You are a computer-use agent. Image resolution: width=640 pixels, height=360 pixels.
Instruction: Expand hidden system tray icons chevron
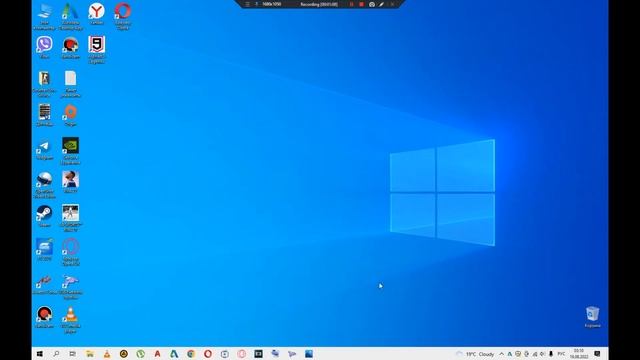coord(501,354)
